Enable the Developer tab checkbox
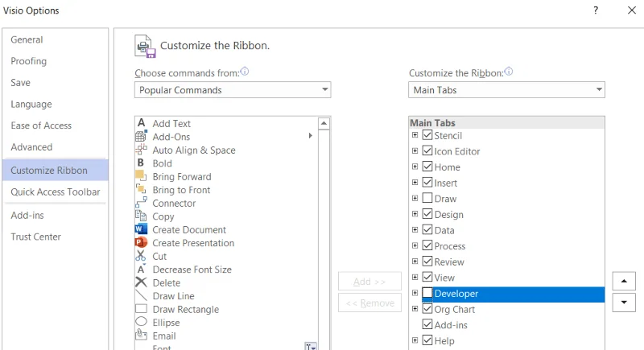Viewport: 644px width, 350px height. pyautogui.click(x=427, y=293)
